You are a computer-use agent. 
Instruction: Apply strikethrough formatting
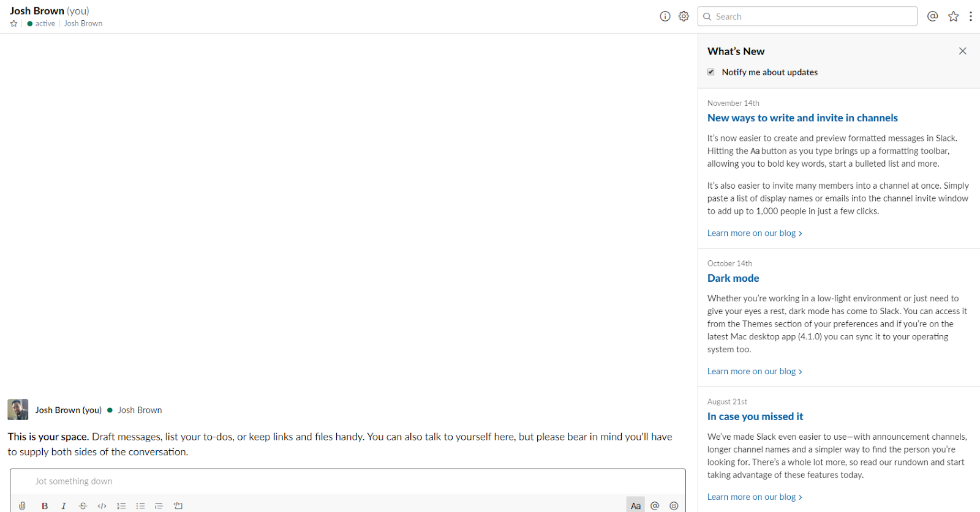[x=83, y=506]
